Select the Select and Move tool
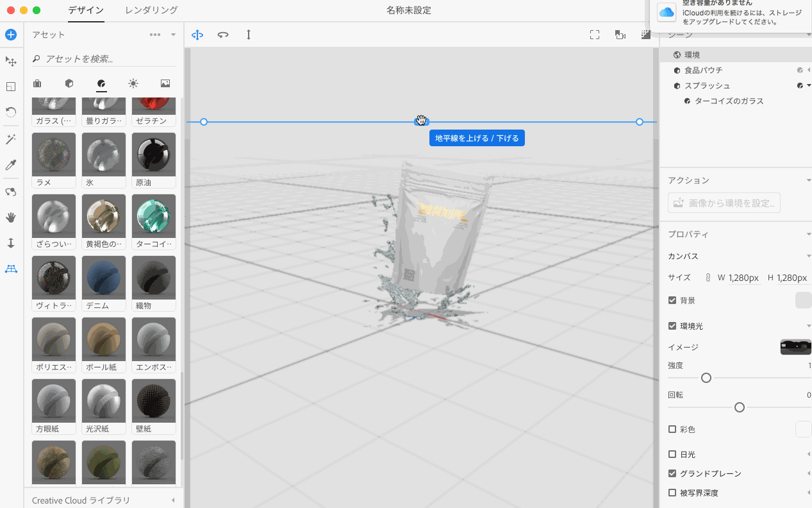Screen dimensions: 812x508 point(11,62)
